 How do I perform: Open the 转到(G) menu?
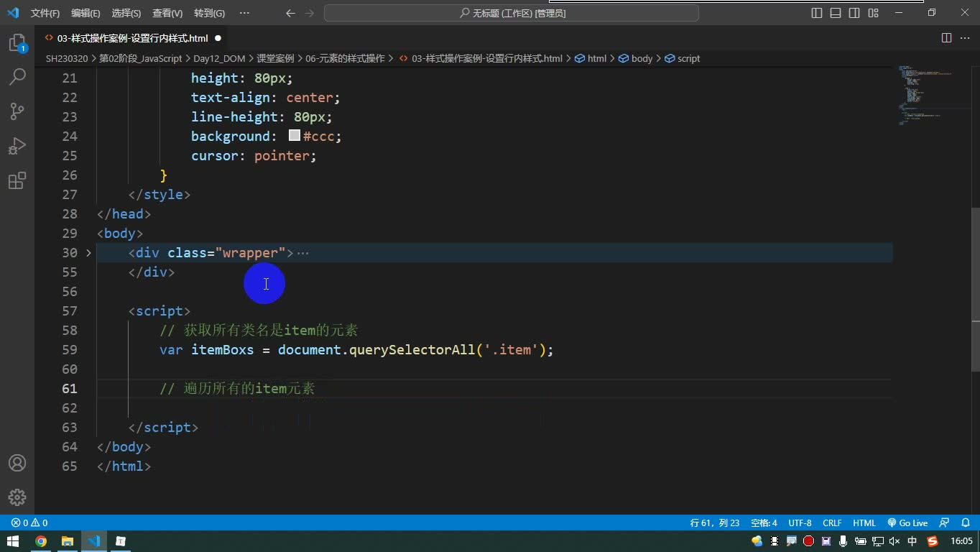click(209, 13)
